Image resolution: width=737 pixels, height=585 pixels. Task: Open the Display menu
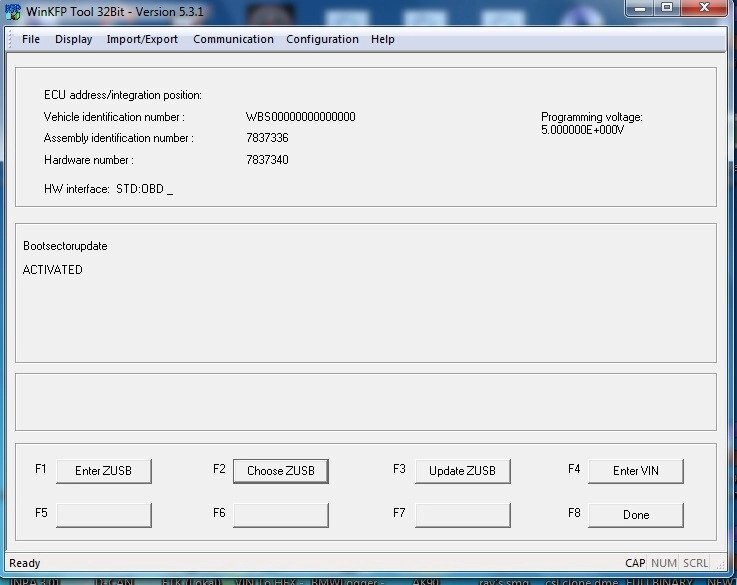[73, 39]
